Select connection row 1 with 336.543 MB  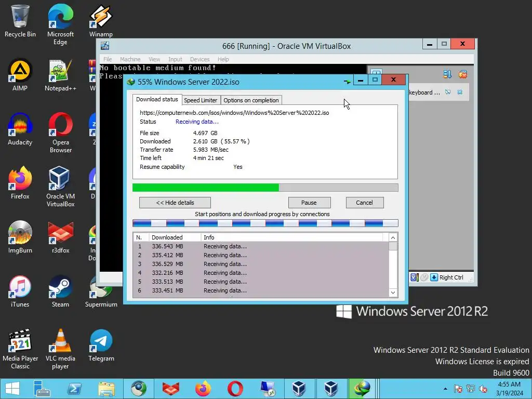[261, 246]
